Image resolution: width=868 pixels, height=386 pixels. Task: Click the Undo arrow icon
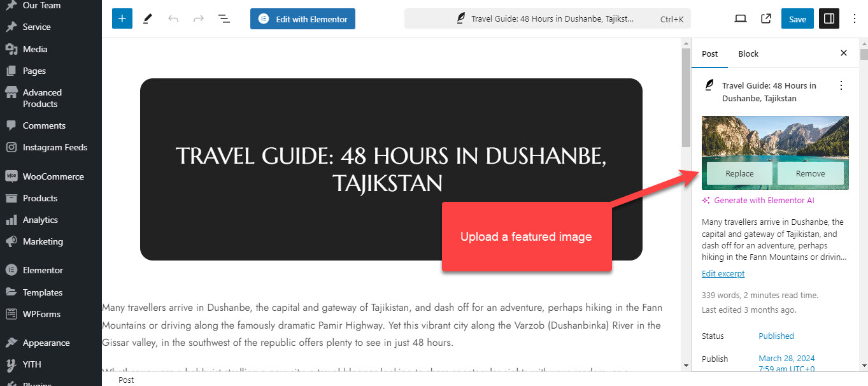click(x=173, y=19)
